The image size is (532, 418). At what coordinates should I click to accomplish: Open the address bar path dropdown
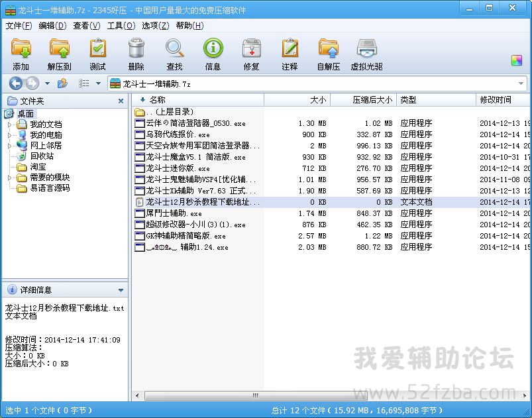pyautogui.click(x=521, y=84)
